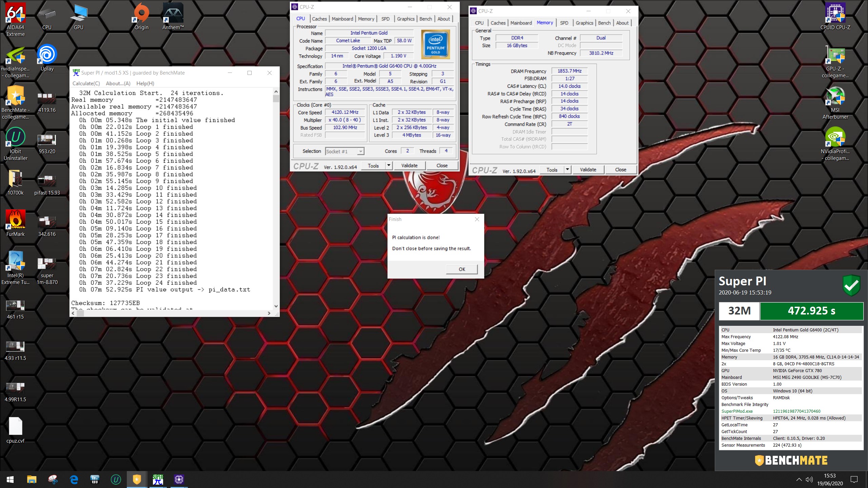Open Intel Extreme Tuning Utility icon

pos(16,268)
